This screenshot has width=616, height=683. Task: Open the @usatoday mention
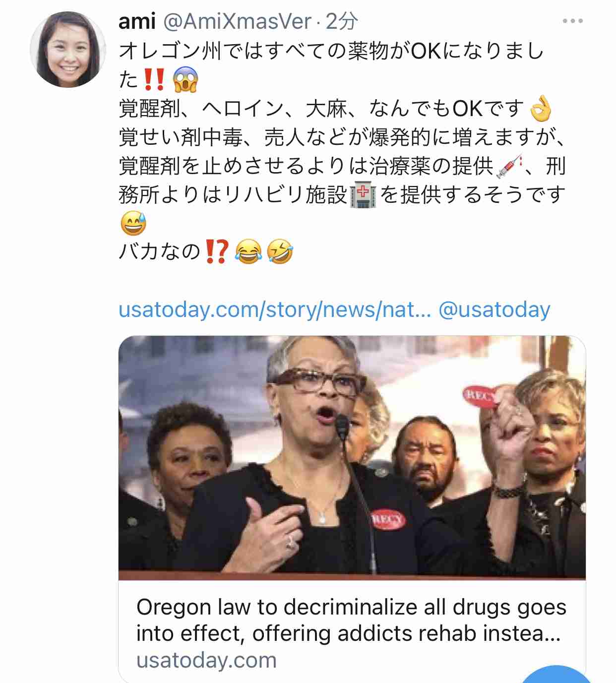point(494,310)
